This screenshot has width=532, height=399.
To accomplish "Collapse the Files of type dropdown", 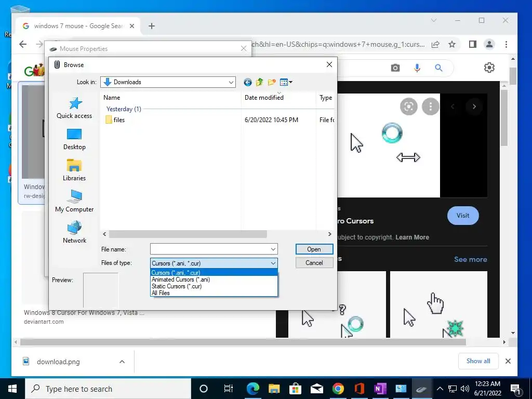I will point(273,263).
